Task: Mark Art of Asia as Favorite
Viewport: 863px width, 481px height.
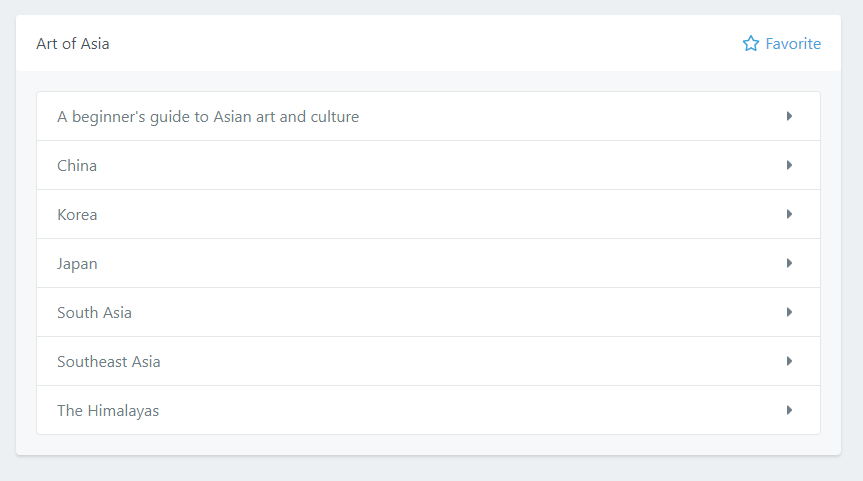Action: [x=781, y=44]
